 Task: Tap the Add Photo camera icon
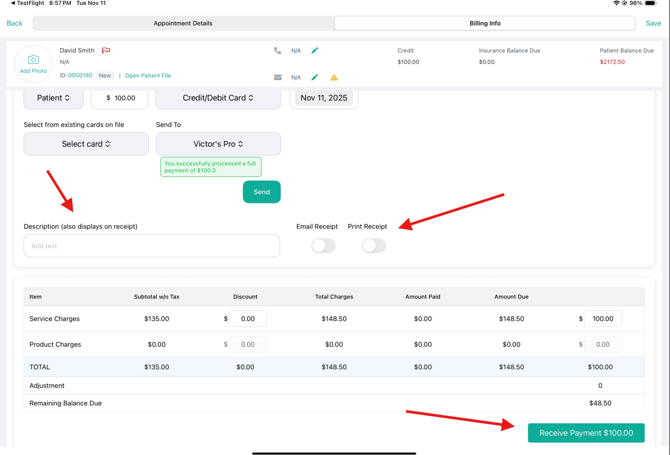pos(33,61)
